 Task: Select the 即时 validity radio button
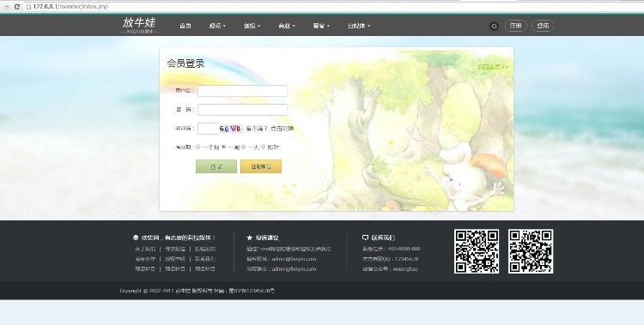pos(264,147)
